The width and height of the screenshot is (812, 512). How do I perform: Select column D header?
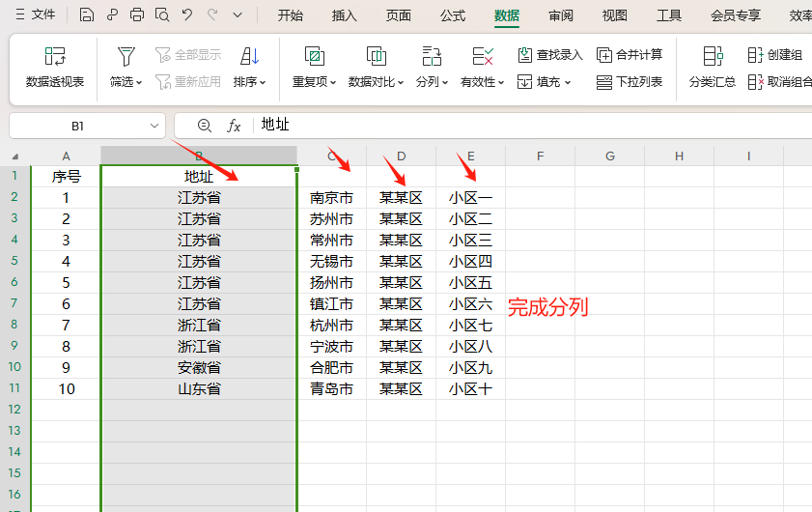(x=402, y=156)
